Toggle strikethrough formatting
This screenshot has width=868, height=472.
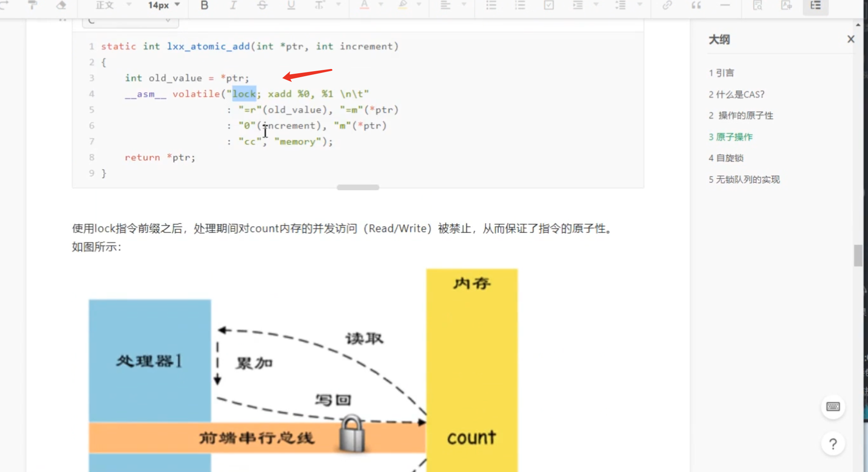tap(262, 6)
